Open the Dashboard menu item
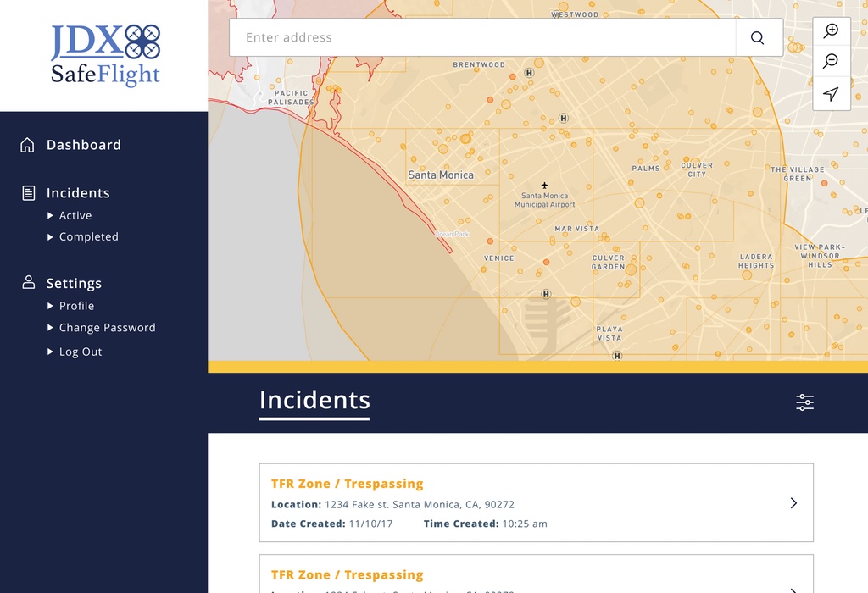Image resolution: width=868 pixels, height=593 pixels. pos(84,145)
